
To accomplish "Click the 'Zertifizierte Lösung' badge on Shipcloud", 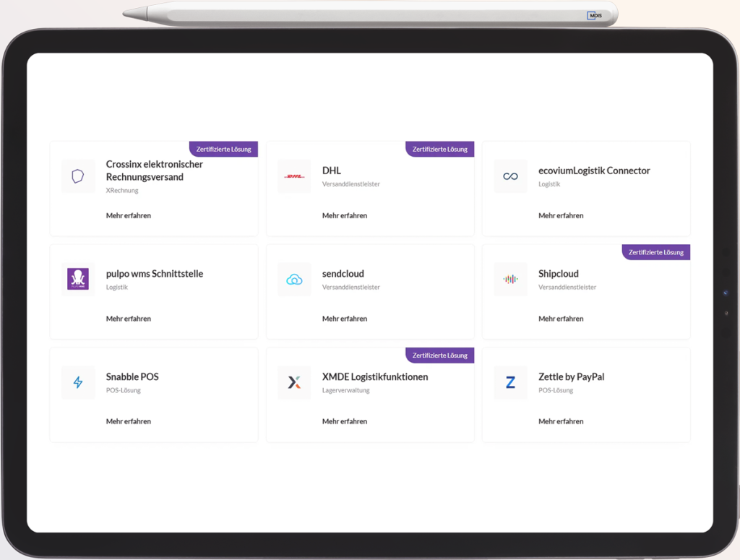I will click(x=656, y=252).
